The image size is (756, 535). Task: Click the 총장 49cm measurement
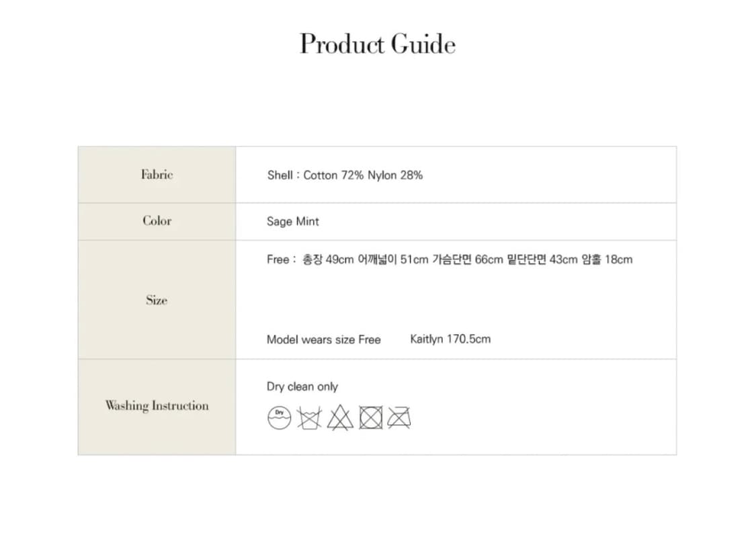pyautogui.click(x=328, y=259)
